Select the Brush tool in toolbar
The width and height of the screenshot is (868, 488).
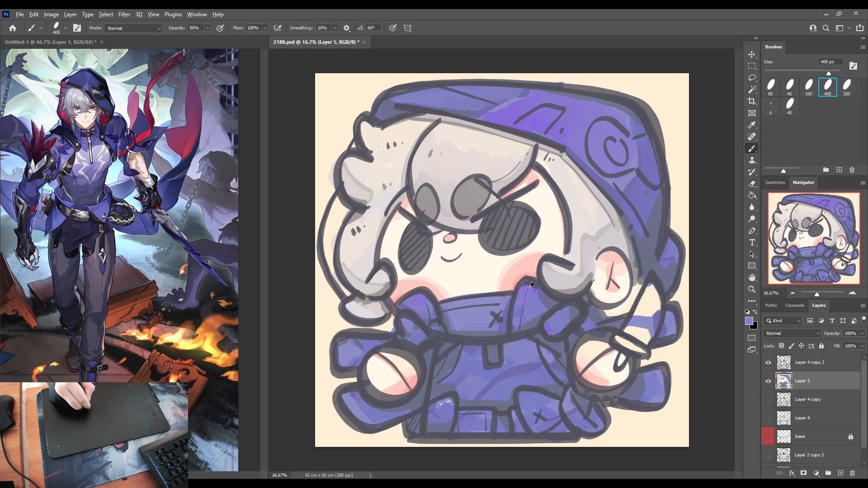point(752,149)
